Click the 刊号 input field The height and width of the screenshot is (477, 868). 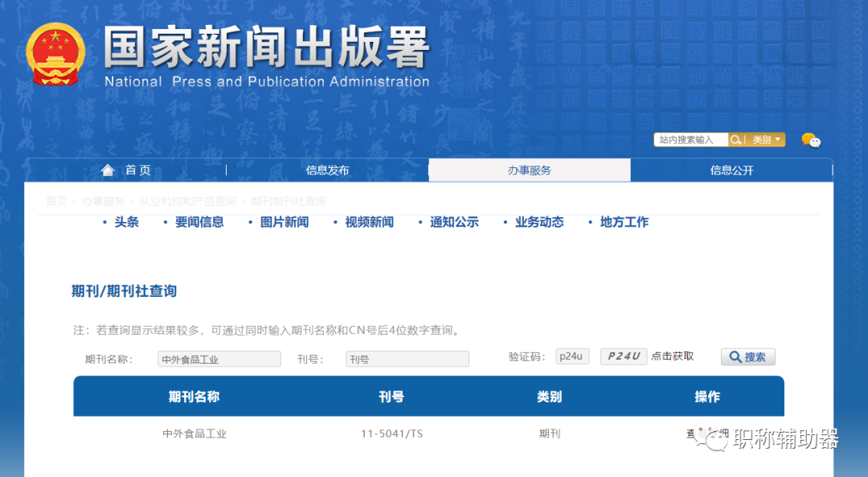point(407,358)
